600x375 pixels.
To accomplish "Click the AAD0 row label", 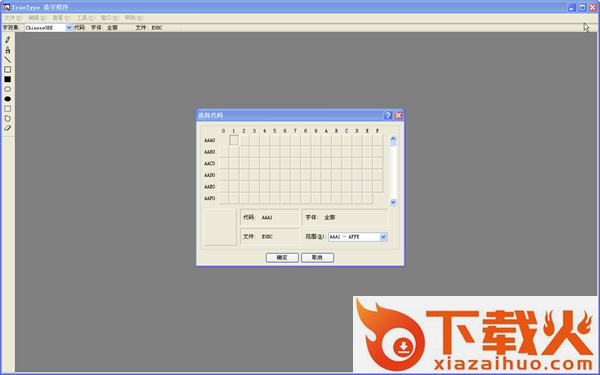I will tap(210, 175).
